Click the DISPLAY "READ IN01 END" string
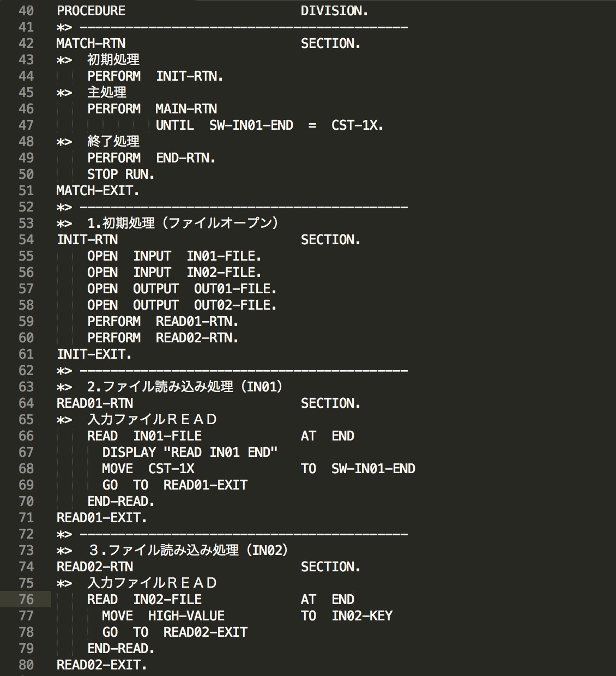 pos(224,452)
